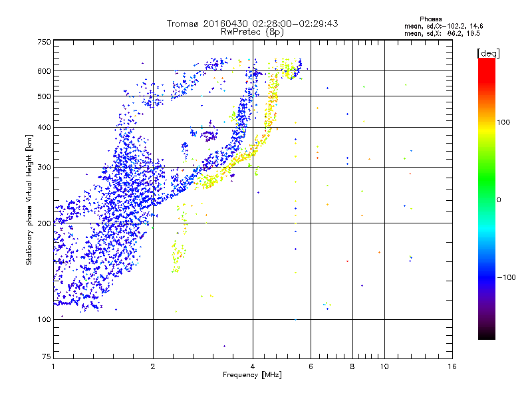Click the y-axis tick label '400'
The image size is (532, 399).
pos(45,128)
